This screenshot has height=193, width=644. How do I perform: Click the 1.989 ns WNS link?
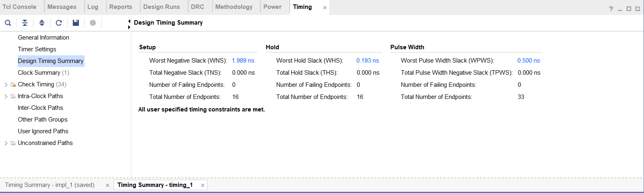(x=243, y=61)
